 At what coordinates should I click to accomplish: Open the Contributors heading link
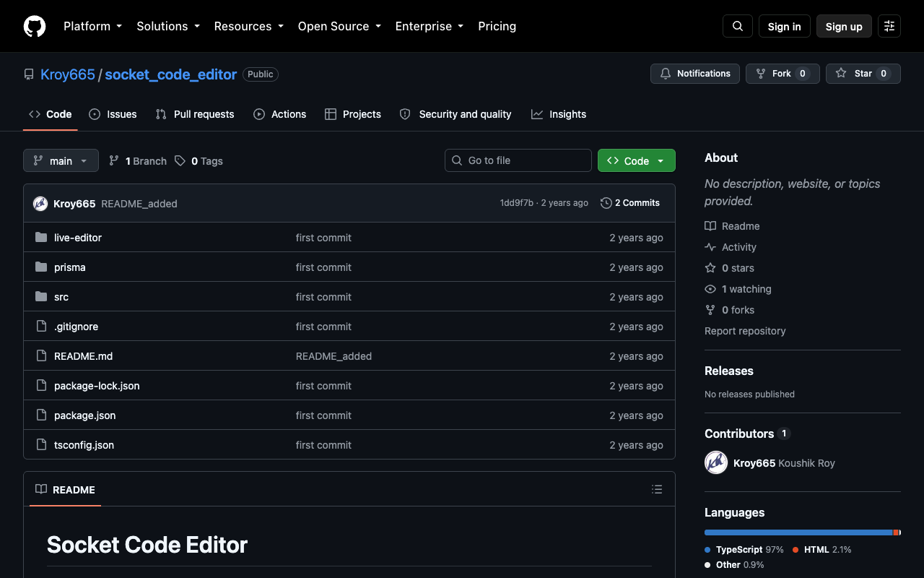pos(747,433)
